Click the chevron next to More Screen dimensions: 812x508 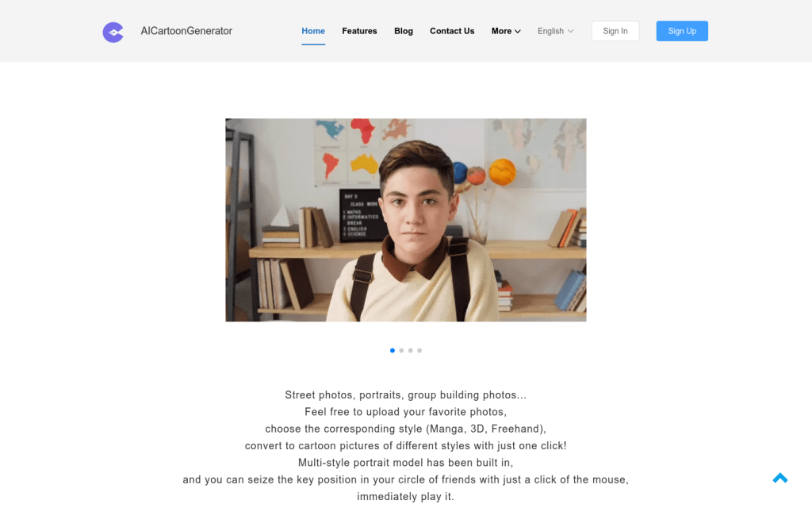point(517,32)
